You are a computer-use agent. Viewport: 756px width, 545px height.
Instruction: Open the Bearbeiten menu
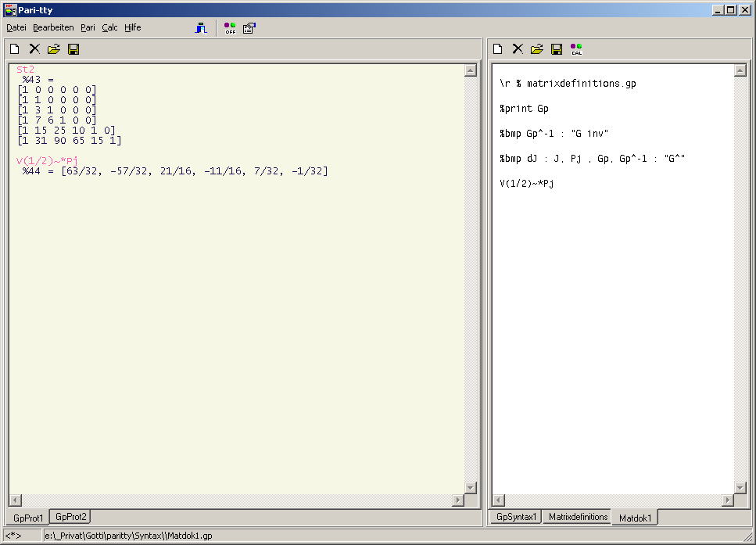[53, 27]
